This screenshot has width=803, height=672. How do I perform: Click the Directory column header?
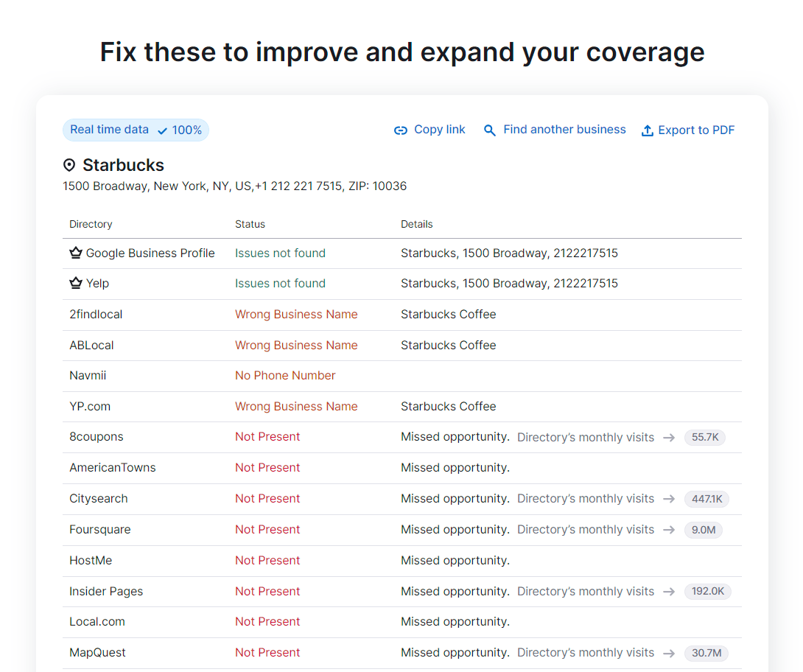pyautogui.click(x=91, y=224)
